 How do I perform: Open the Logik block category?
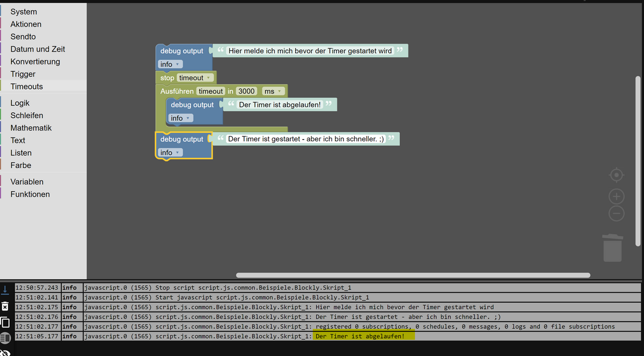point(19,103)
